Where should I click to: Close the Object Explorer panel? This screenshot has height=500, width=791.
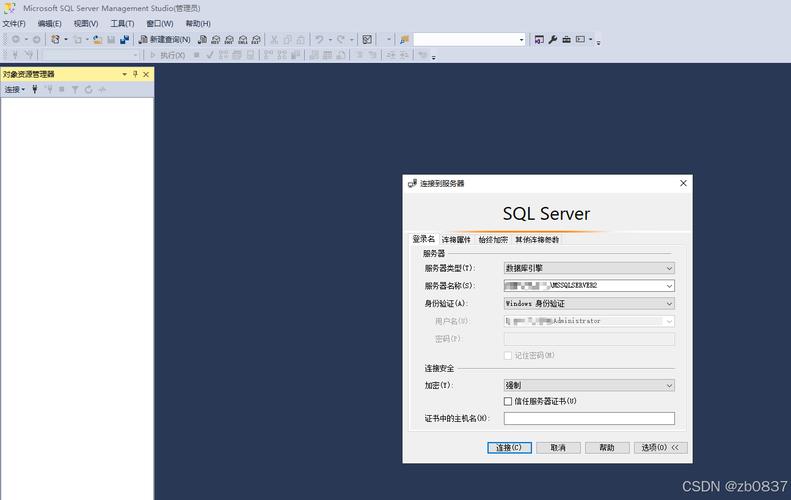click(x=146, y=74)
